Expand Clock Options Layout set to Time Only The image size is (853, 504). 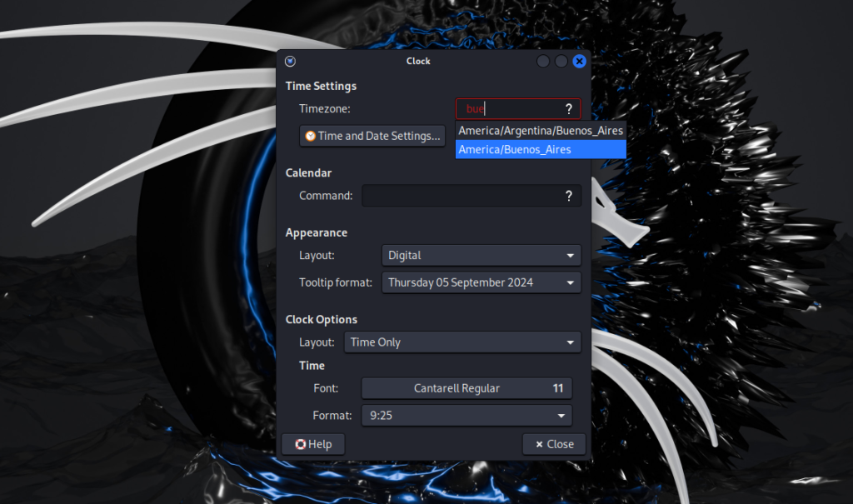point(461,342)
